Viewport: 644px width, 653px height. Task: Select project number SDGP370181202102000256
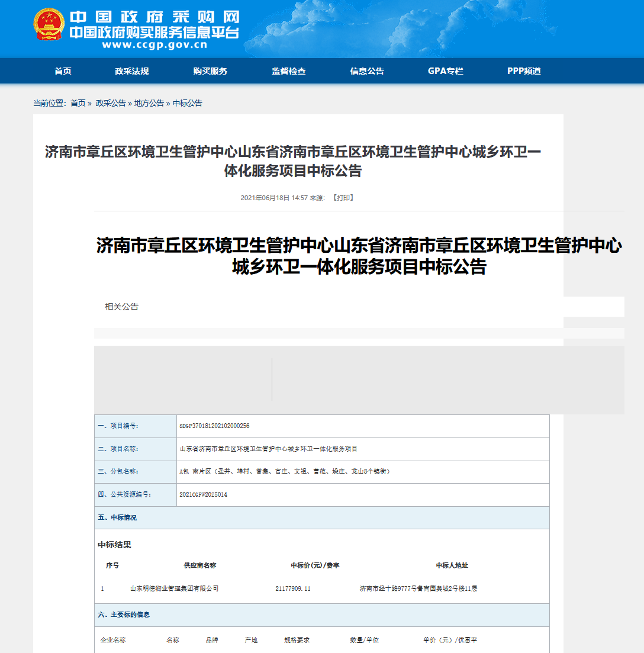coord(214,426)
